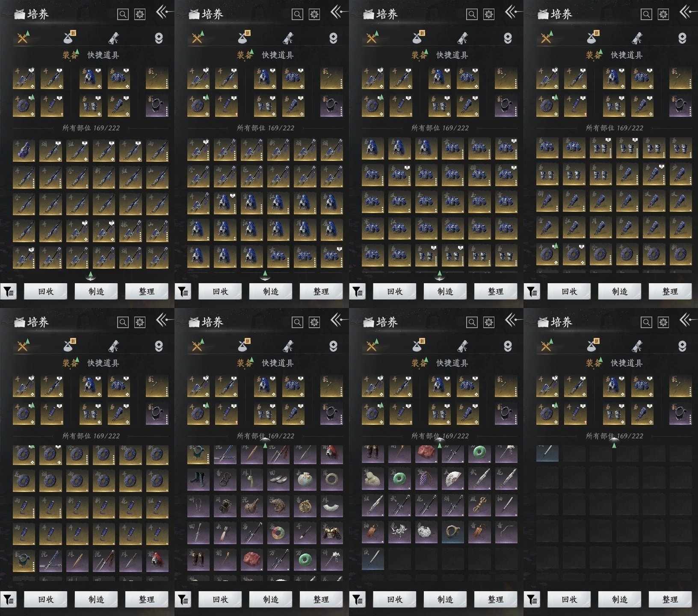Open search in the nearly empty inventory panel
Viewport: 698px width, 616px height.
(646, 322)
